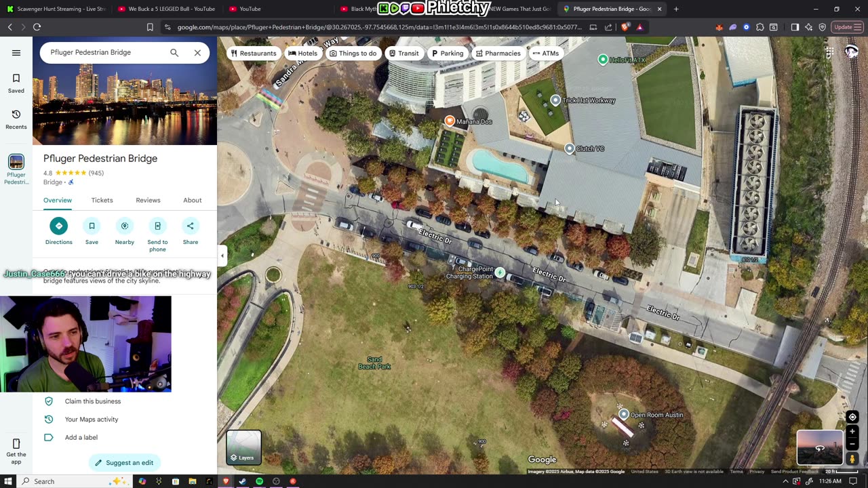This screenshot has width=868, height=488.
Task: Click the Sand Beach Park label
Action: [x=374, y=363]
